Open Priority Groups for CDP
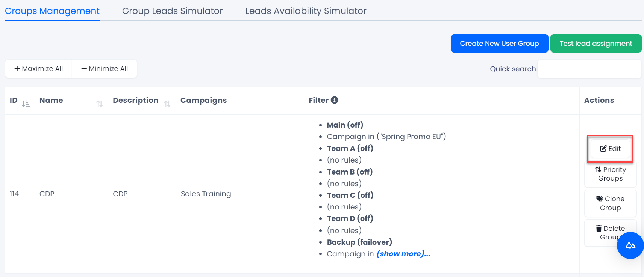Image resolution: width=644 pixels, height=277 pixels. [x=610, y=174]
